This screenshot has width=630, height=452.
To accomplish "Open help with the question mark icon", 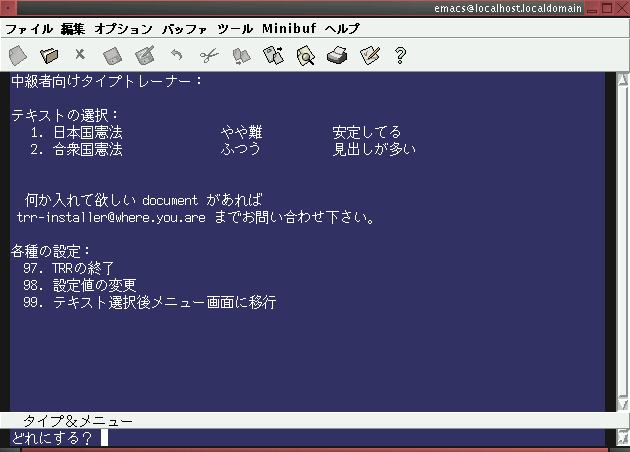I will [400, 55].
